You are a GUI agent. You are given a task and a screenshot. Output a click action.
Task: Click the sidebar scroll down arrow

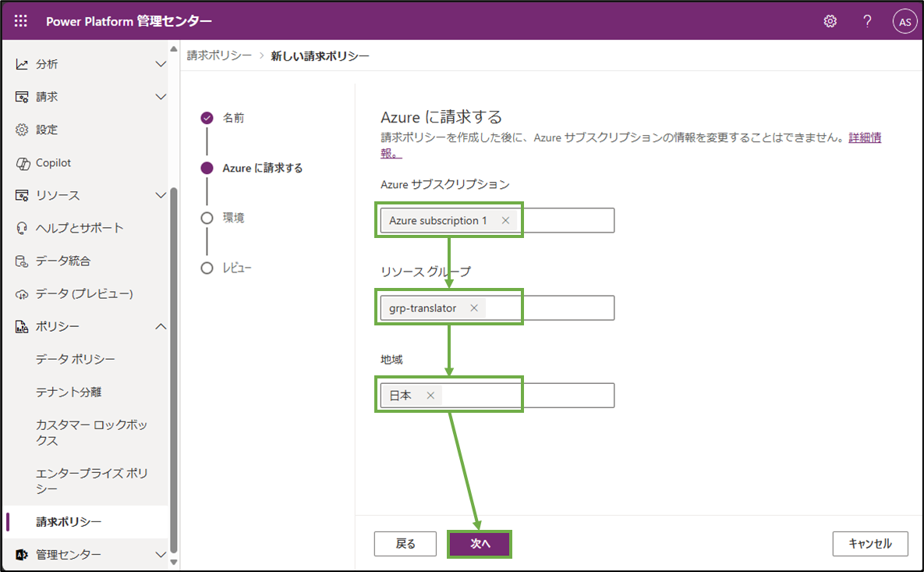point(174,562)
